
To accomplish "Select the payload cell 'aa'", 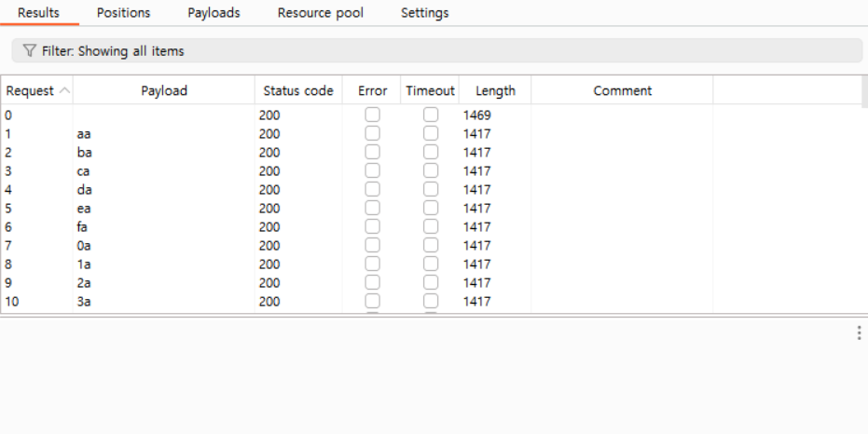I will click(84, 134).
